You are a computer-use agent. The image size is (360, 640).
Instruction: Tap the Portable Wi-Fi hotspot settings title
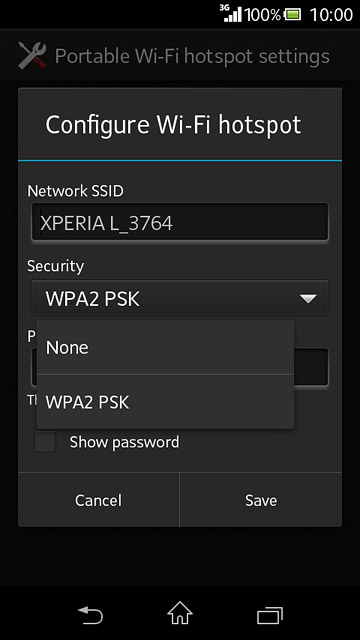[x=192, y=56]
